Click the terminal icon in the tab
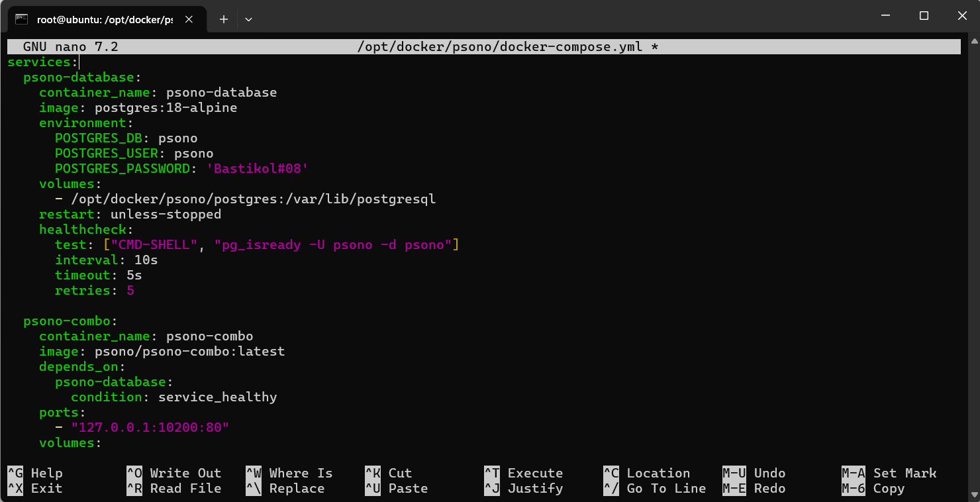 [x=21, y=19]
